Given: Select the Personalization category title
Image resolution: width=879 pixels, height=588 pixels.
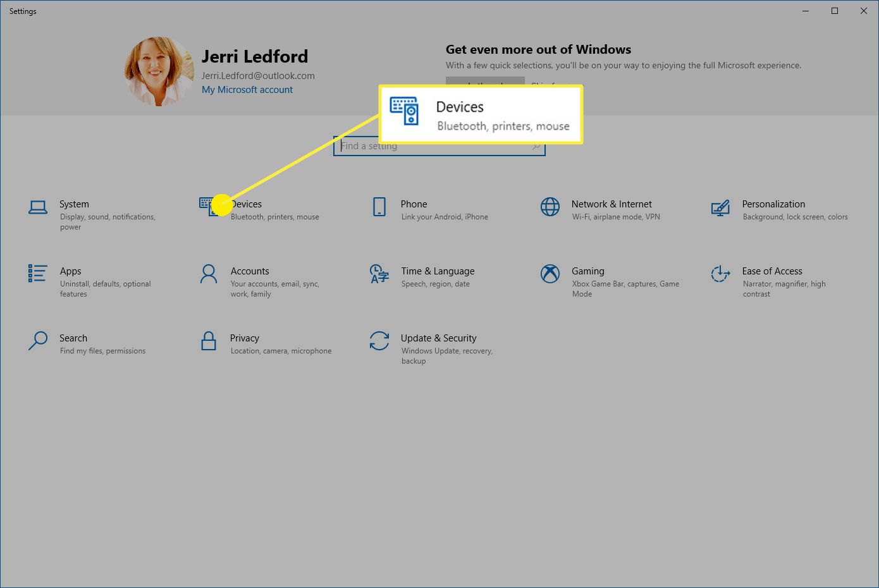Looking at the screenshot, I should (x=773, y=204).
